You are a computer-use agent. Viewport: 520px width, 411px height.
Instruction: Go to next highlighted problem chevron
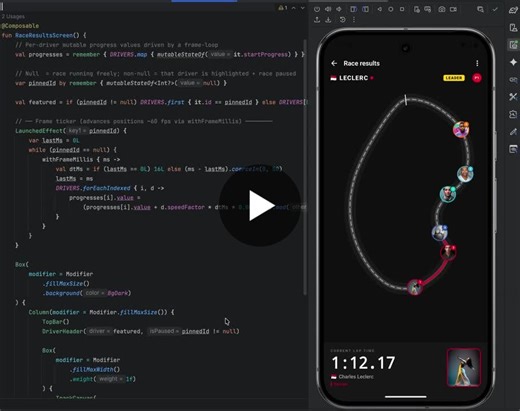(303, 8)
